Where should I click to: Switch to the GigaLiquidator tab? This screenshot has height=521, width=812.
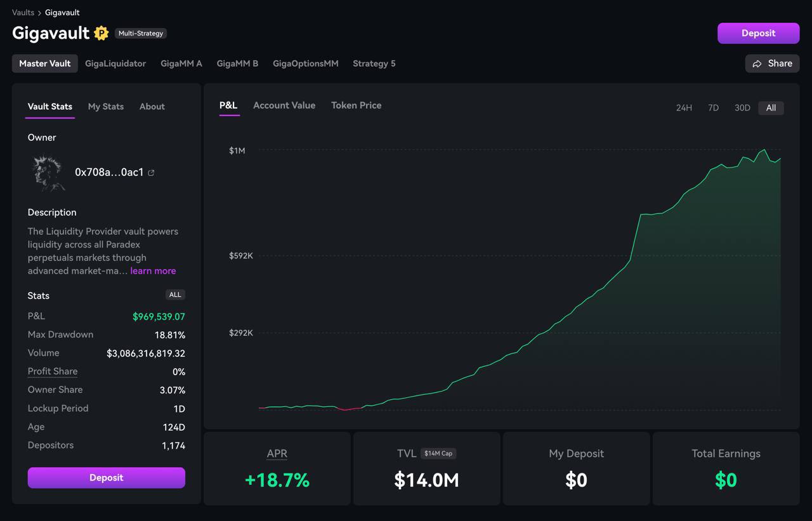(x=115, y=63)
